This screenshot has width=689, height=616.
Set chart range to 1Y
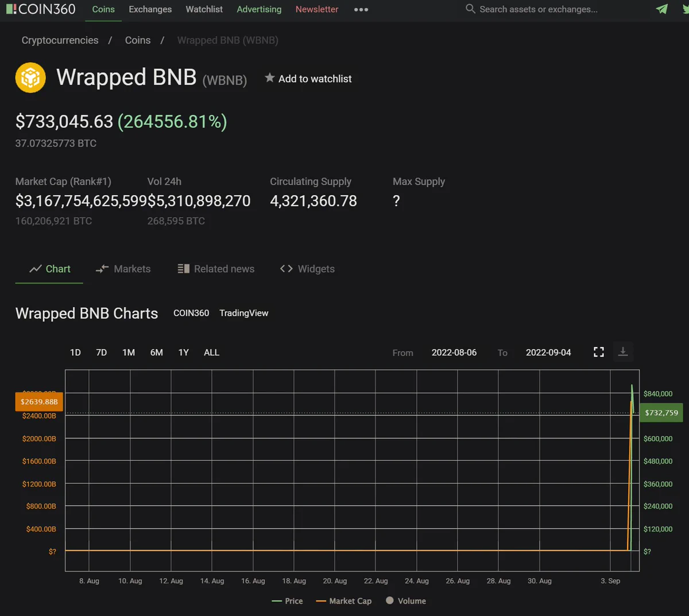pos(184,352)
